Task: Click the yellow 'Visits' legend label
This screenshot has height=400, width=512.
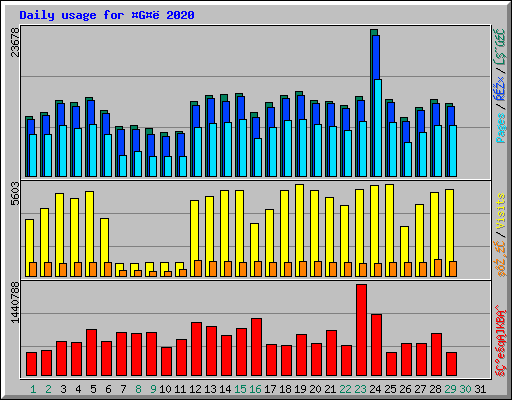Action: (500, 211)
